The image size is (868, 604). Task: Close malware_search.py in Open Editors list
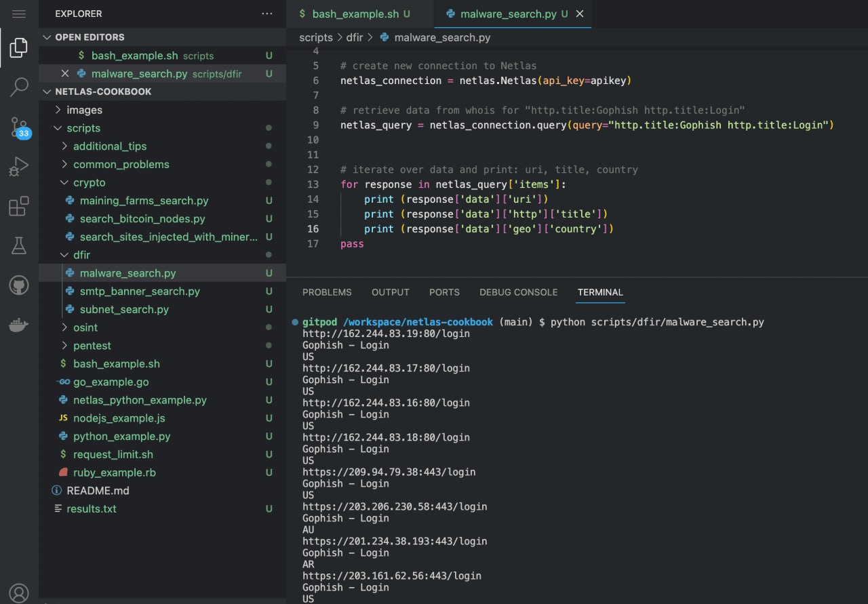[x=65, y=74]
